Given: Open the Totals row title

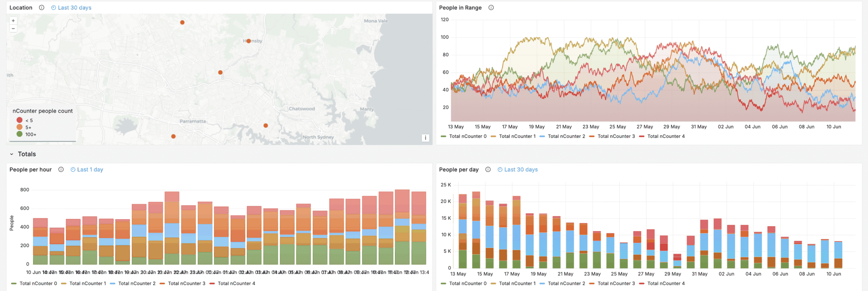Looking at the screenshot, I should pyautogui.click(x=27, y=154).
